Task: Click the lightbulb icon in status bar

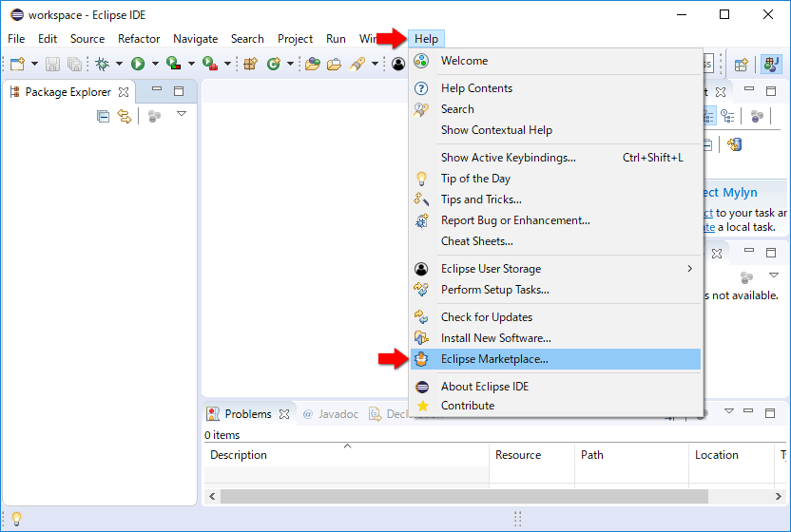Action: pyautogui.click(x=16, y=519)
